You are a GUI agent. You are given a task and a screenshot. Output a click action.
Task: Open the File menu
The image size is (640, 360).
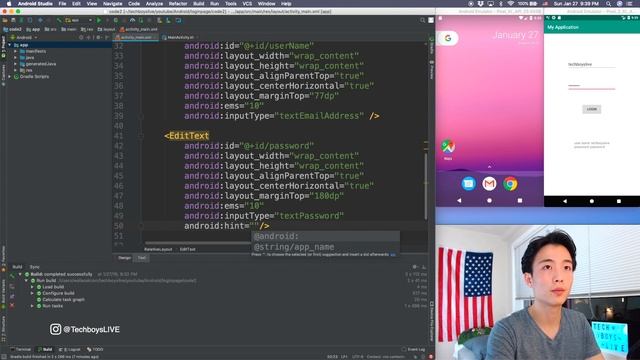pos(62,4)
